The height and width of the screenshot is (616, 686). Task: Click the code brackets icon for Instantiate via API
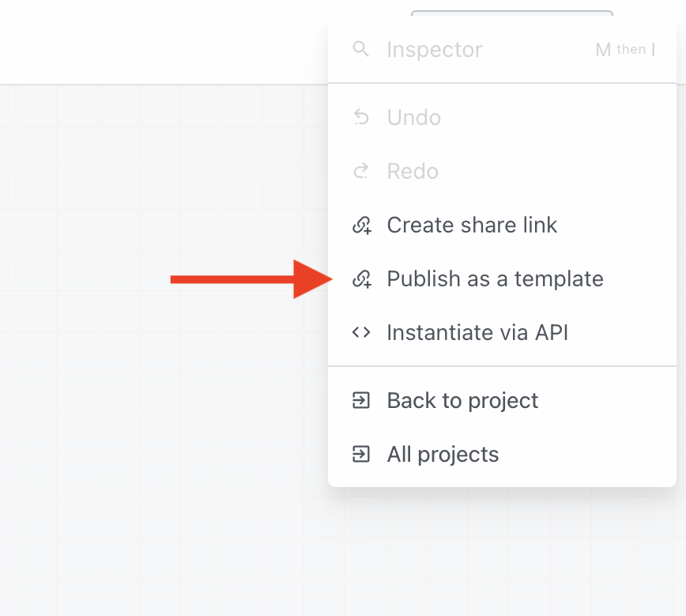(x=361, y=332)
